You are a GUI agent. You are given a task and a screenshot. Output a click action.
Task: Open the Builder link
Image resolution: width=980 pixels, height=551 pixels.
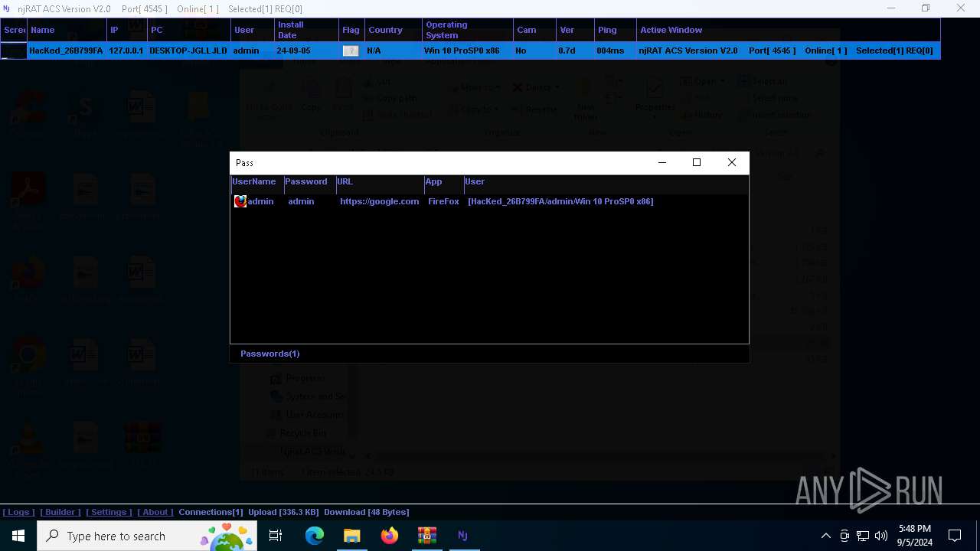[60, 512]
